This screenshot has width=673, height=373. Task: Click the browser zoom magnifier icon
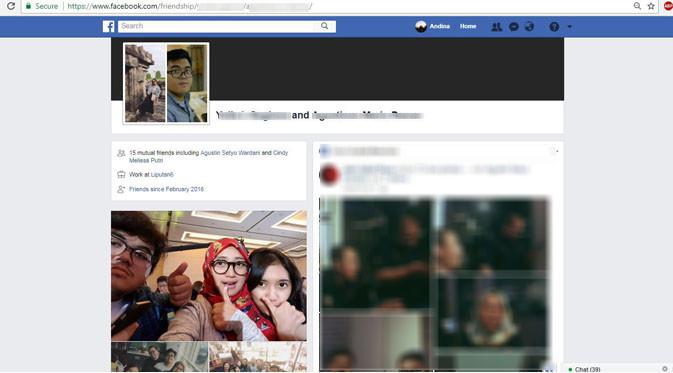(637, 6)
